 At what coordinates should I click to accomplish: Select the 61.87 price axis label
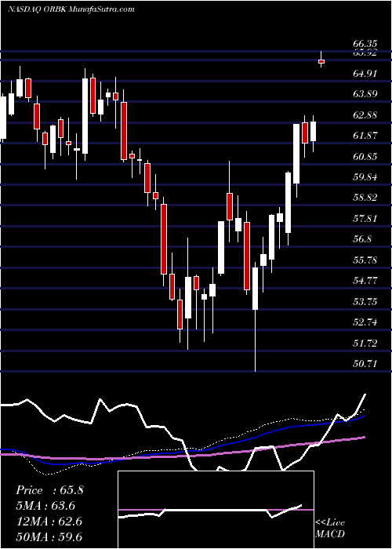[x=365, y=136]
